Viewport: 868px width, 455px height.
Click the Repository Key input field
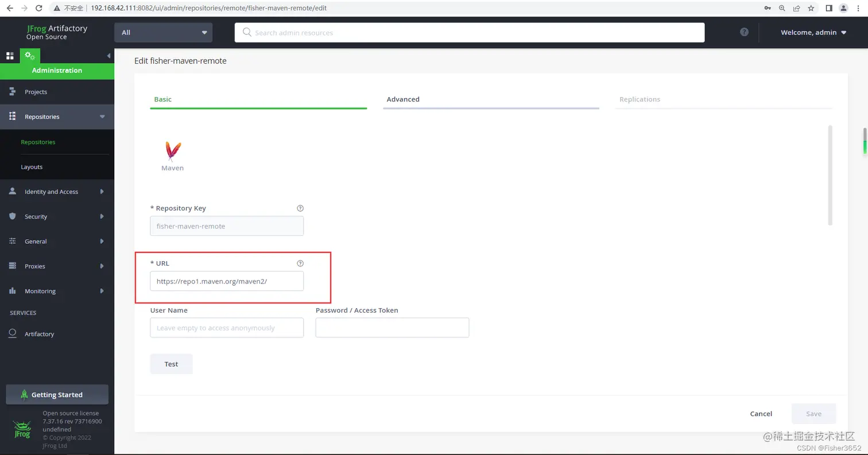pyautogui.click(x=227, y=225)
